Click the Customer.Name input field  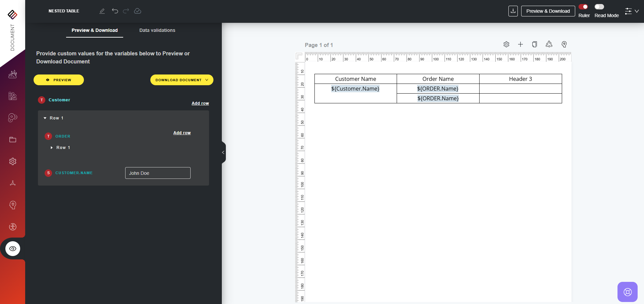(158, 173)
